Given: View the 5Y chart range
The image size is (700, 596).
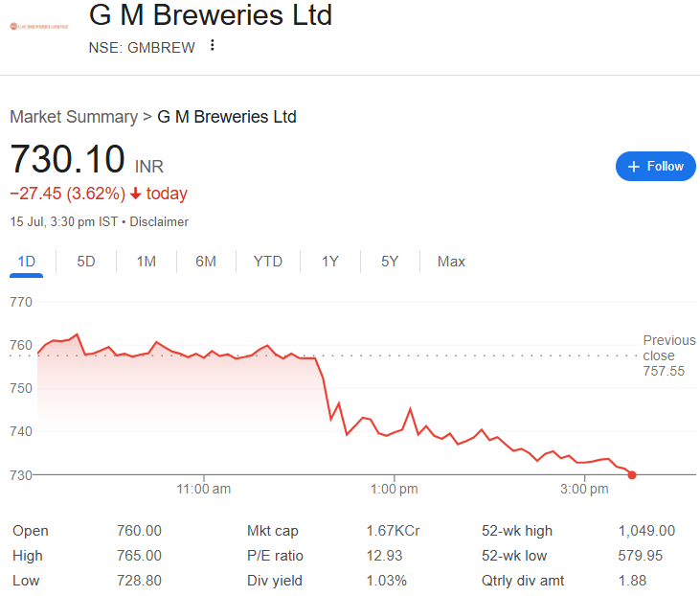Looking at the screenshot, I should [390, 262].
